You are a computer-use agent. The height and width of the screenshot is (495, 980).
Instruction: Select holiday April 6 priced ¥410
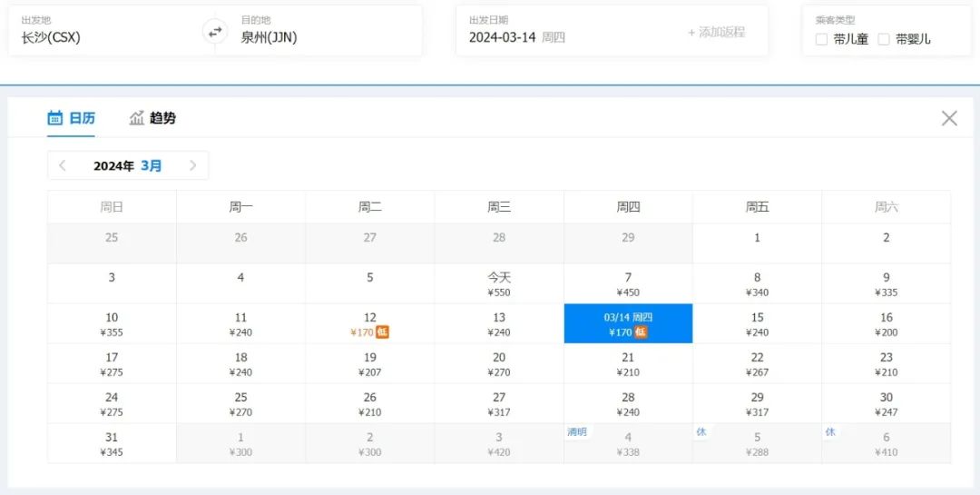(887, 444)
